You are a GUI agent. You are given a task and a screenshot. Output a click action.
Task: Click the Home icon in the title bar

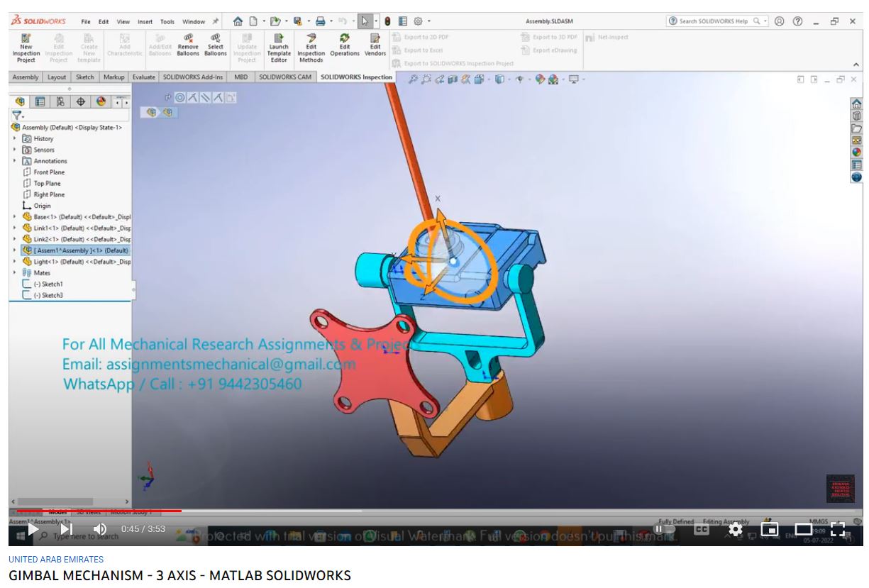click(238, 21)
